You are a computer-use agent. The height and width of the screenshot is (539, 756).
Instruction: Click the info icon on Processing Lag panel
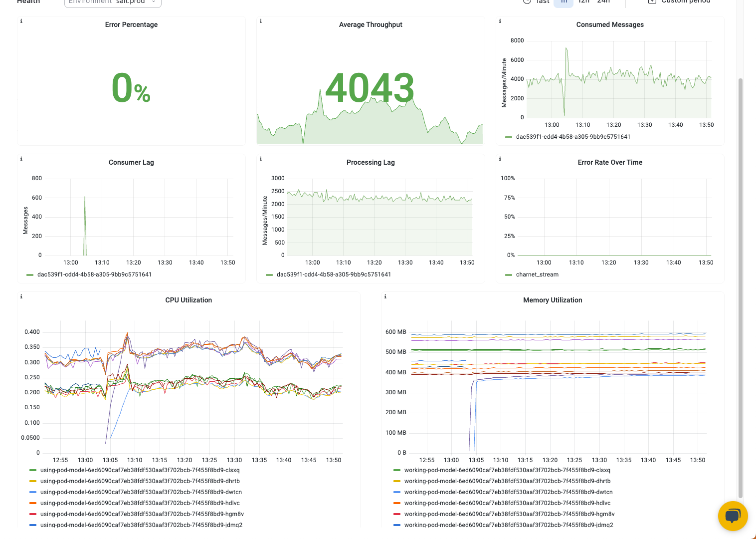coord(260,159)
